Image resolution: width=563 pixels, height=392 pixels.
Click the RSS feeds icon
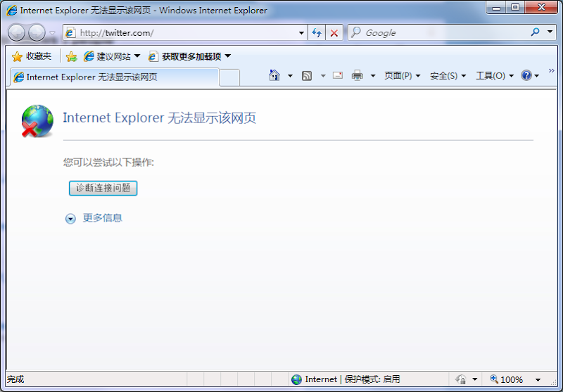point(307,76)
